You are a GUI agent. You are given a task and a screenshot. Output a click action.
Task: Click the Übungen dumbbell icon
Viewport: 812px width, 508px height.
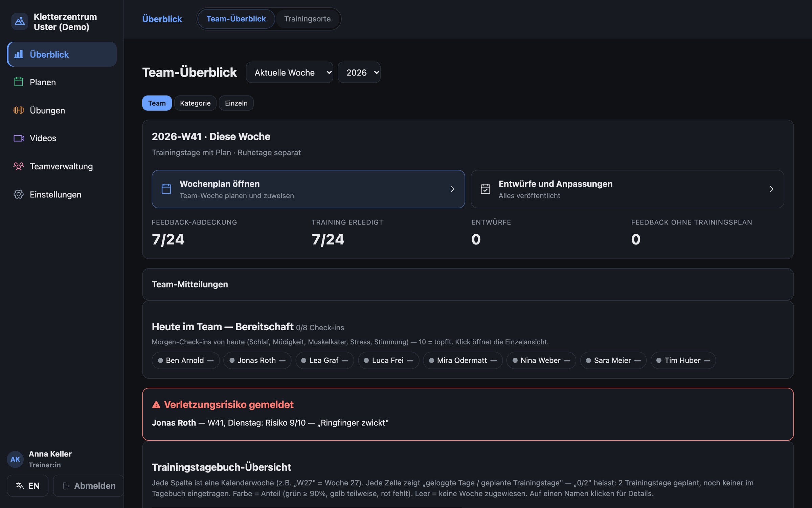coord(19,110)
